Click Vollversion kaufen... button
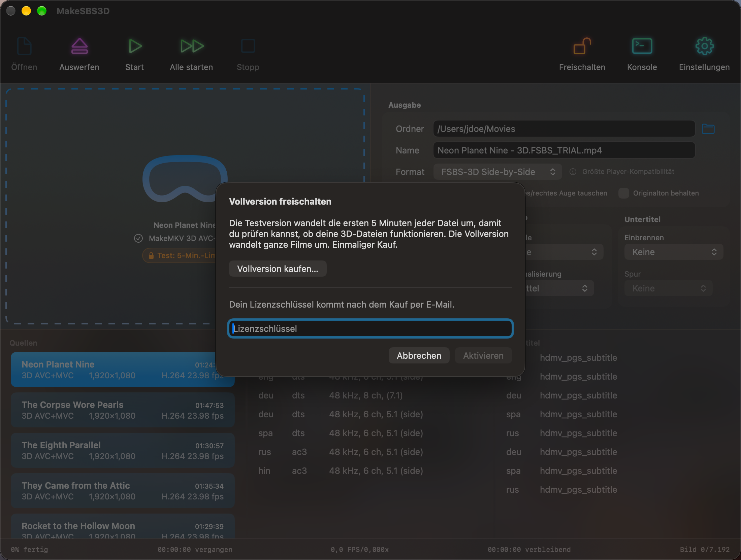The height and width of the screenshot is (560, 741). 278,269
